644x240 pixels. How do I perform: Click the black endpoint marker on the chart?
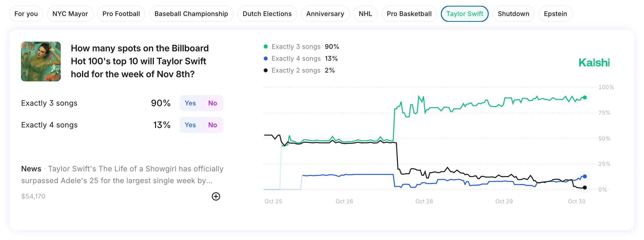pos(585,188)
